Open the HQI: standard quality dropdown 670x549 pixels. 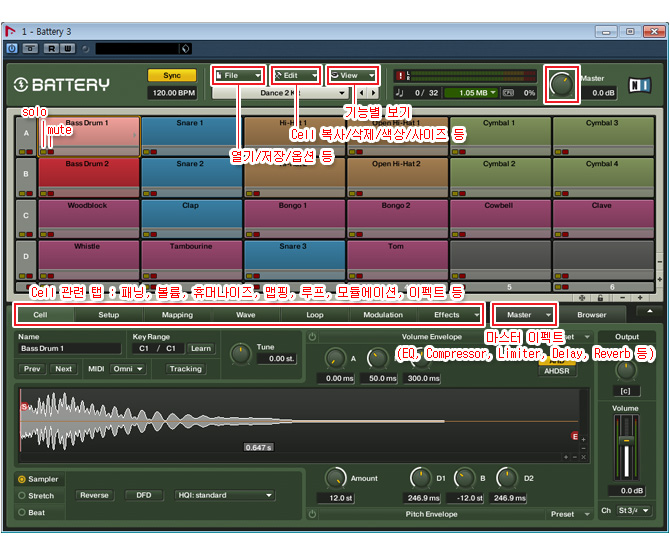click(x=225, y=495)
